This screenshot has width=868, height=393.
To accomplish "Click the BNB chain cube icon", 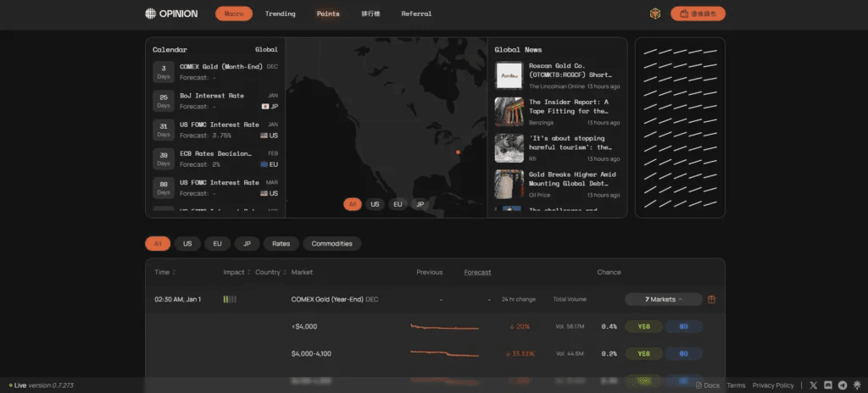I will click(x=655, y=14).
